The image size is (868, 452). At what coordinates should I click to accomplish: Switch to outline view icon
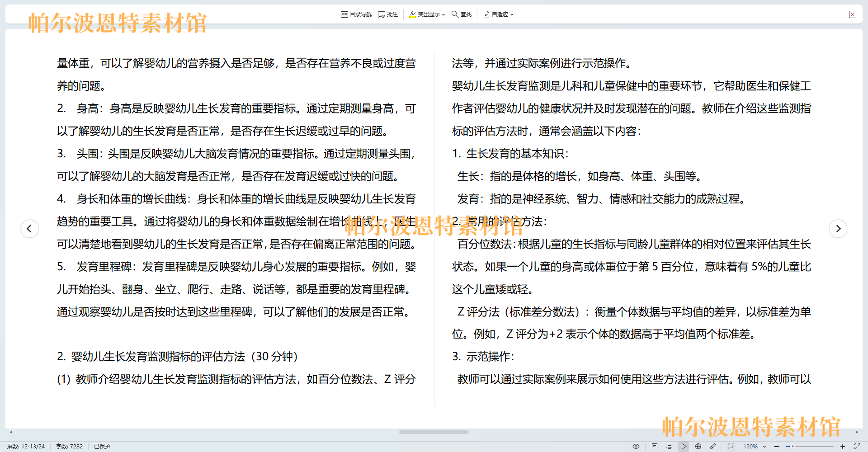tap(669, 446)
